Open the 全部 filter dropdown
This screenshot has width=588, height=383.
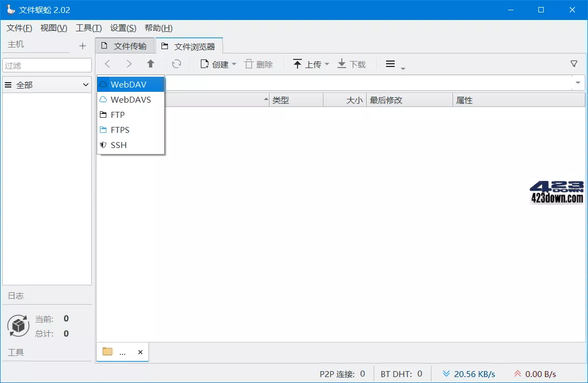[x=47, y=84]
